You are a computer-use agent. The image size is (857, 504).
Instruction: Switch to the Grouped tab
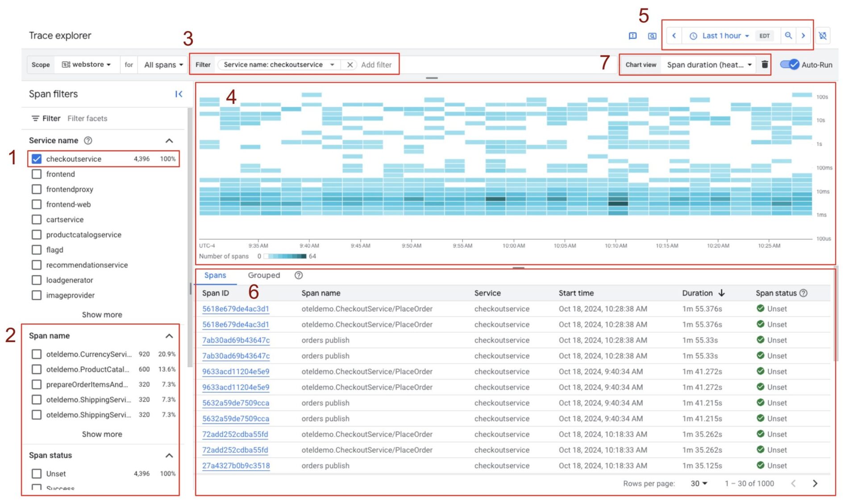(x=264, y=275)
